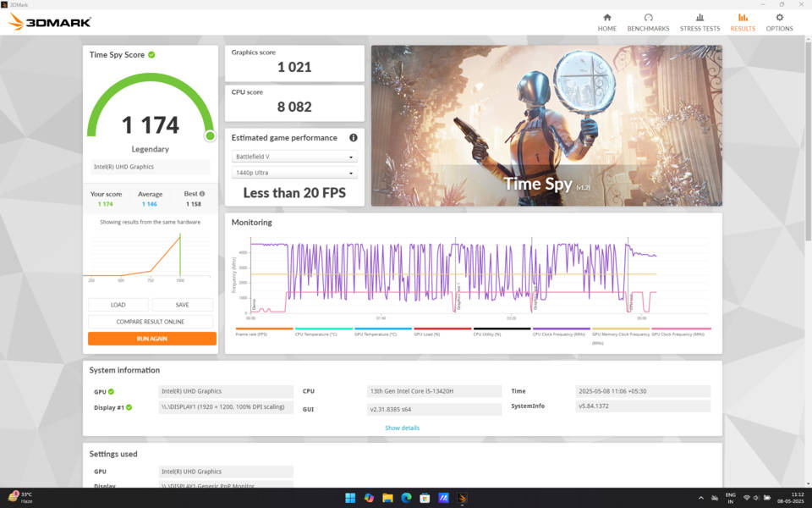Click the LOAD button

[118, 305]
